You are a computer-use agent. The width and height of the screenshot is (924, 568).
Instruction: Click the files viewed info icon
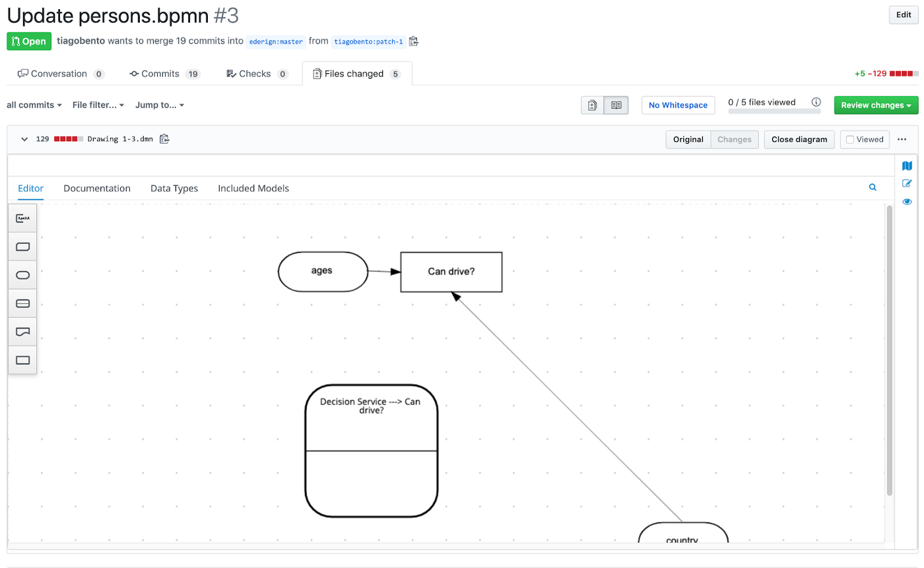816,102
